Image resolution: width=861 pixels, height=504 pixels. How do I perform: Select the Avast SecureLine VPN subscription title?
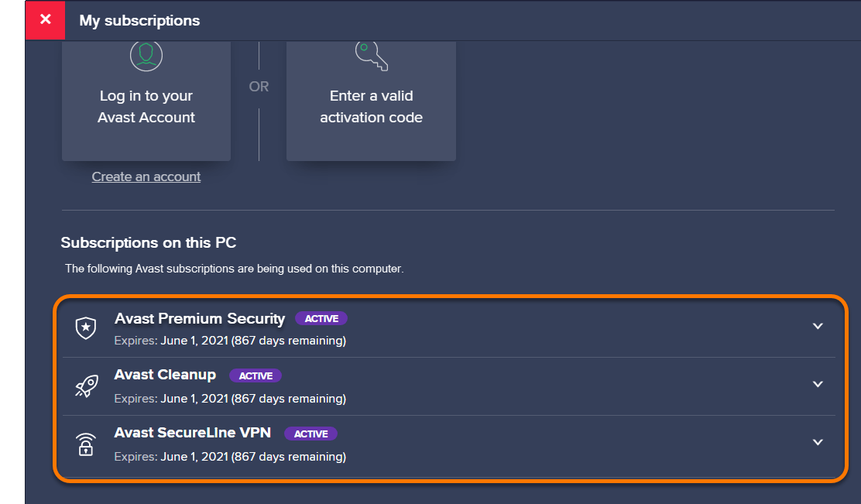click(193, 433)
